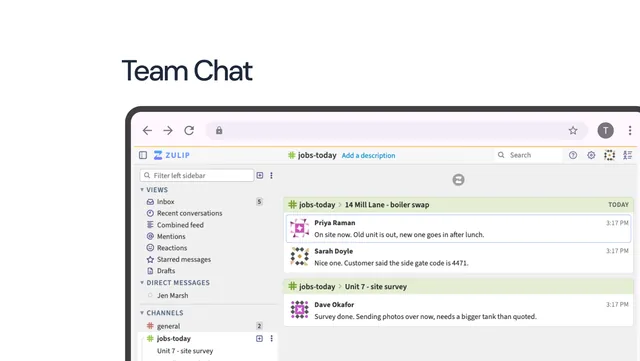Open the browser profile avatar T

click(606, 131)
